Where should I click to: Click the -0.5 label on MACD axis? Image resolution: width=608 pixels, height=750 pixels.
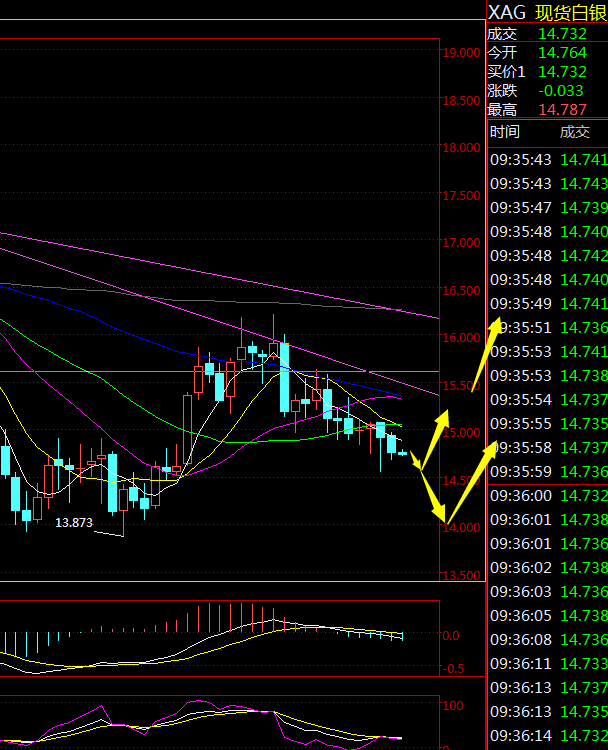click(453, 669)
